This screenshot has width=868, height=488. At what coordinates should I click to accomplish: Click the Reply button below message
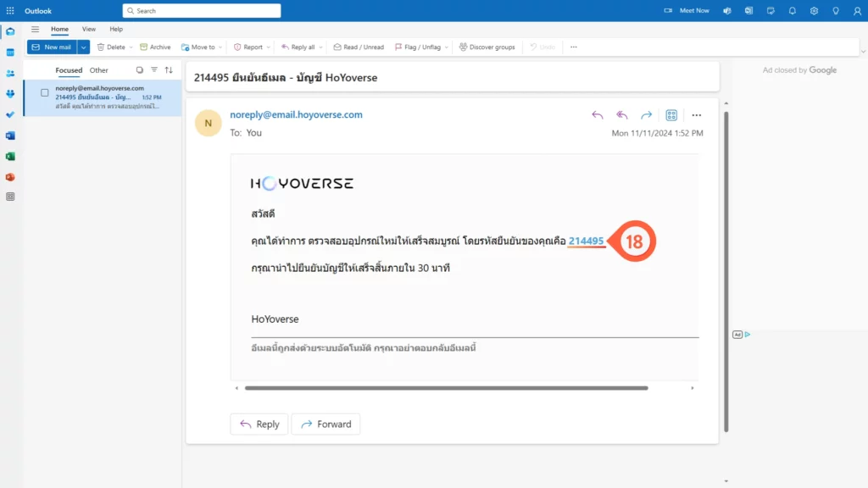259,424
